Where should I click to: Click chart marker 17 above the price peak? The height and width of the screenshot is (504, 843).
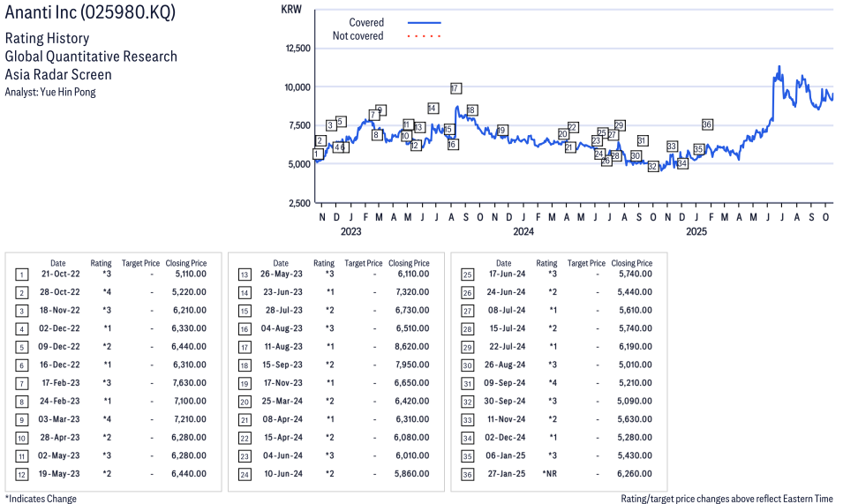point(455,88)
